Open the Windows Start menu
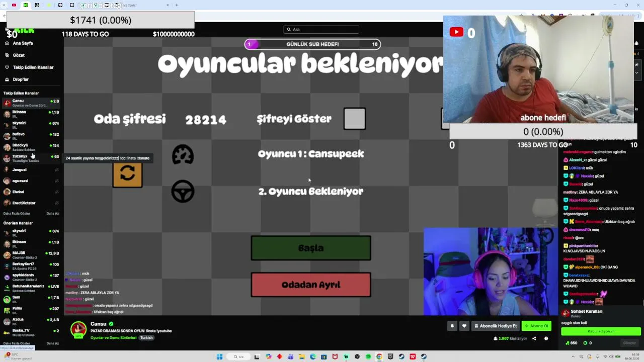Screen dimensions: 644x362 click(219, 357)
